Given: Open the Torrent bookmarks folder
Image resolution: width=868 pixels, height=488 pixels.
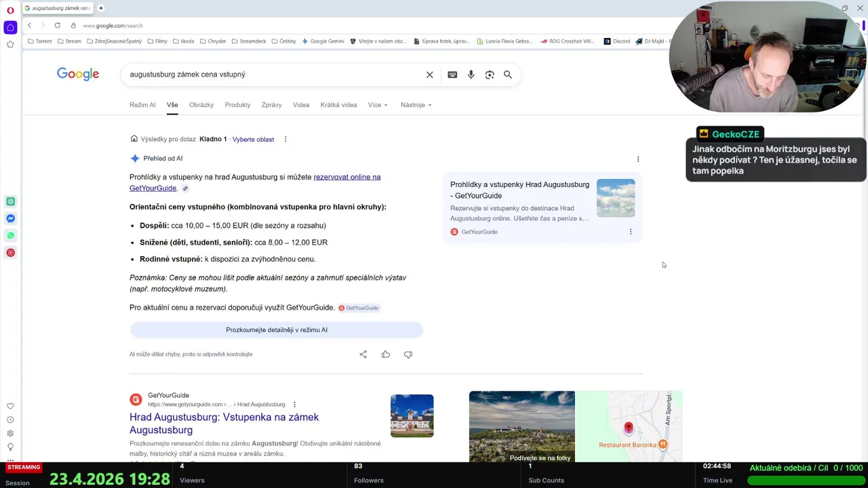Looking at the screenshot, I should click(40, 41).
